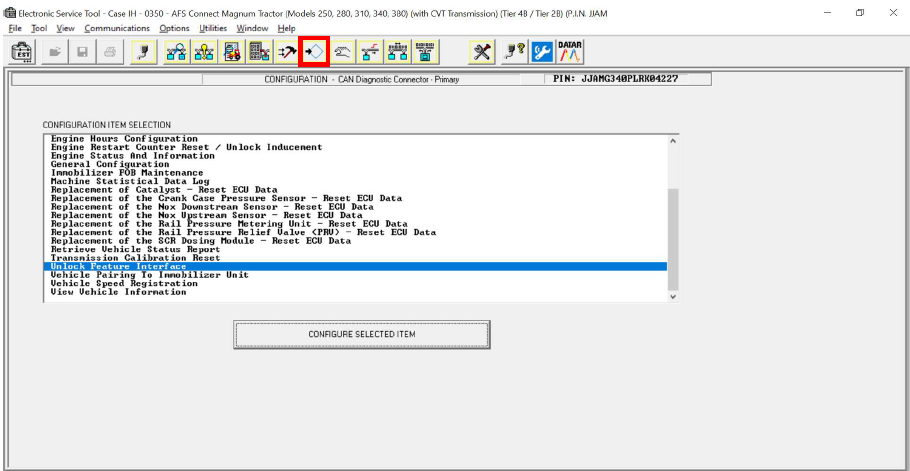Click the connector with question mark icon
This screenshot has height=471, width=910.
click(x=514, y=52)
